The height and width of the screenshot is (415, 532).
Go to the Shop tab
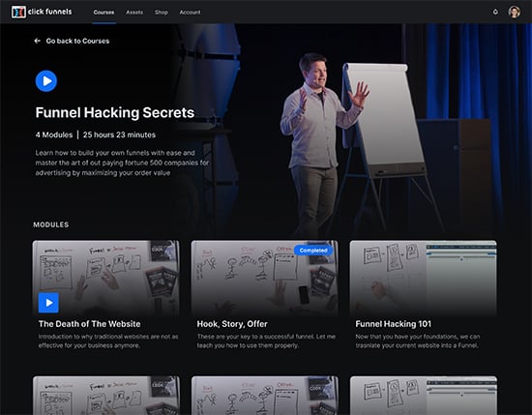tap(162, 13)
